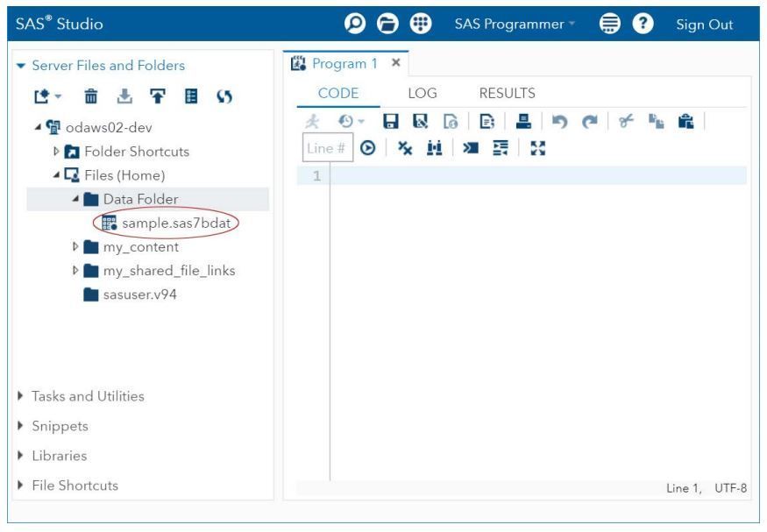Collapse the Server Files and Folders section
The height and width of the screenshot is (532, 767).
click(21, 66)
